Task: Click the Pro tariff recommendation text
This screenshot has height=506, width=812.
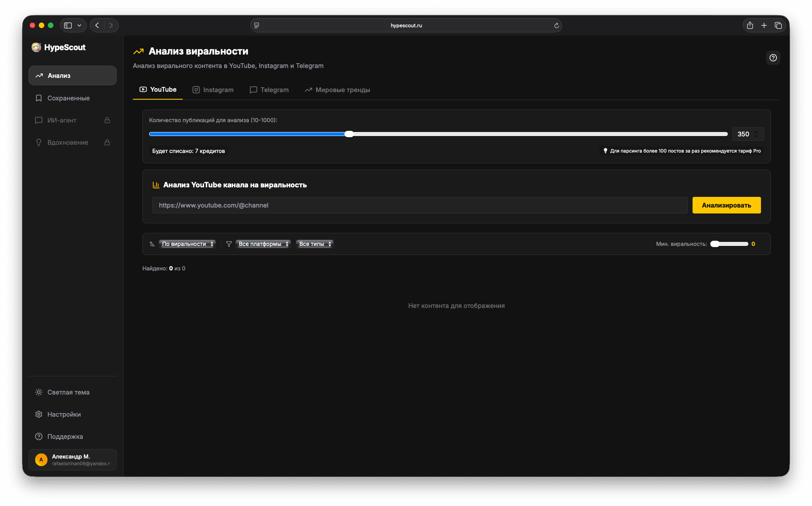Action: pos(685,151)
